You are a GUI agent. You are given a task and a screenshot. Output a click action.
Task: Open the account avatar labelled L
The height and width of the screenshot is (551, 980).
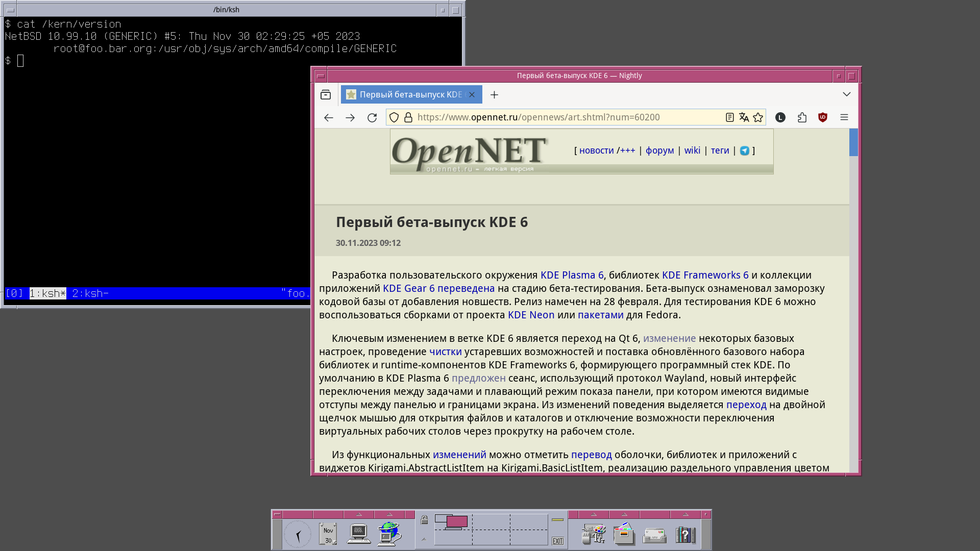pos(780,118)
